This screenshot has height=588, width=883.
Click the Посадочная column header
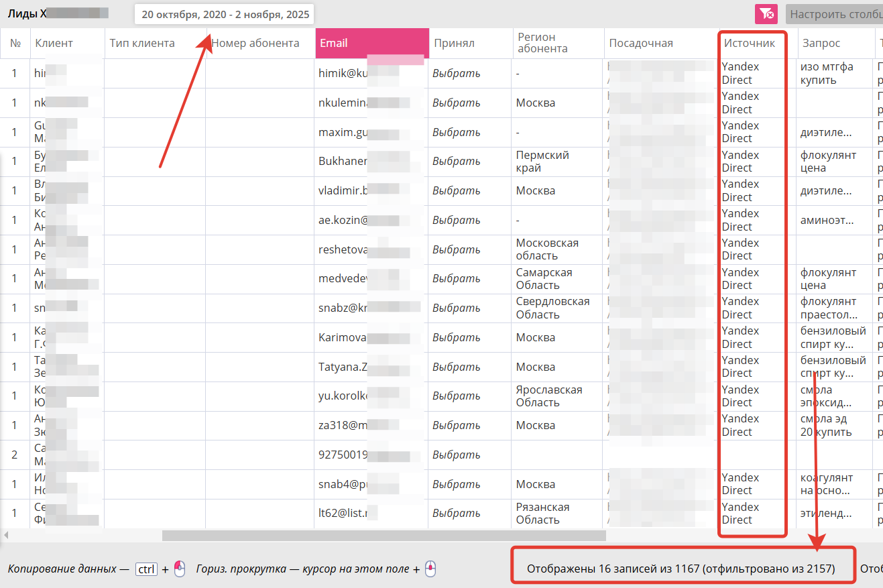click(660, 43)
